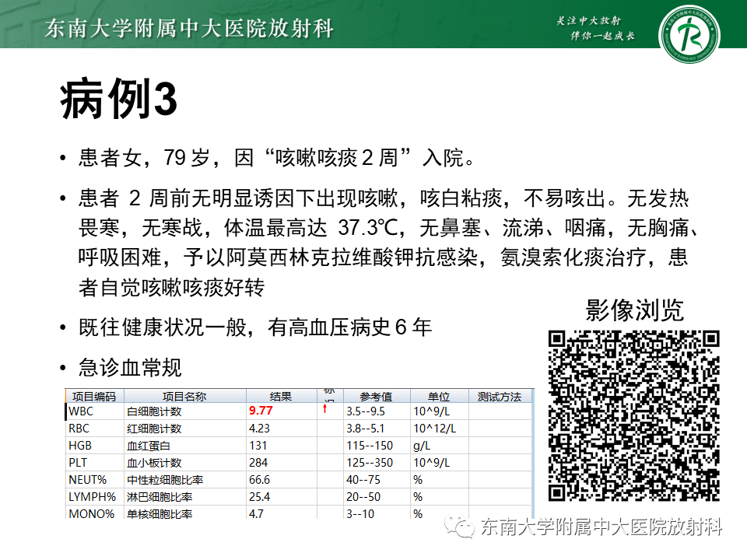The height and width of the screenshot is (560, 747).
Task: Click the 66.6 result value
Action: 259,480
